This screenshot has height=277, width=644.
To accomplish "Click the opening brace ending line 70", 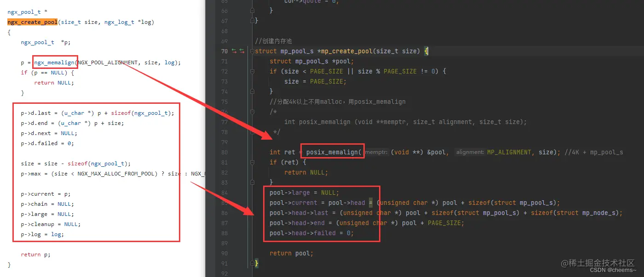I will [426, 51].
